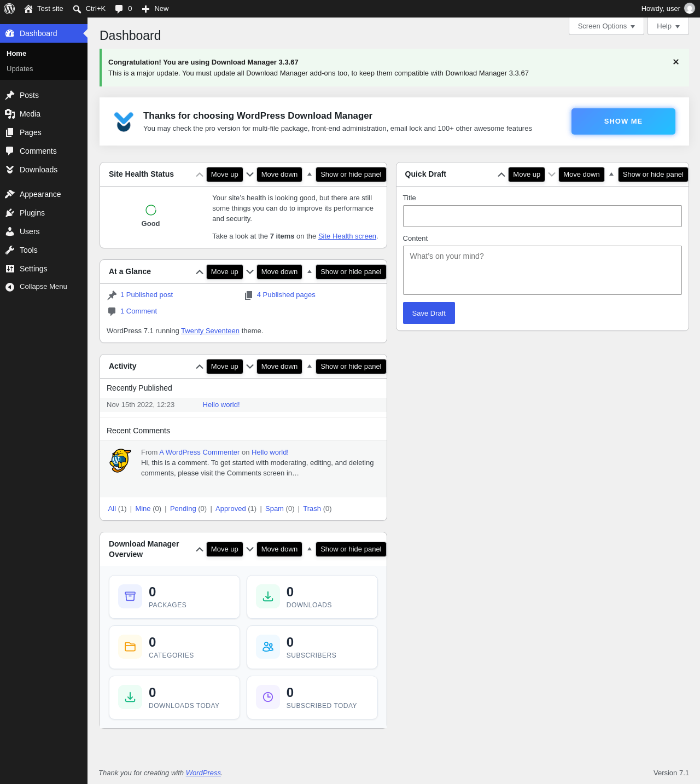Toggle the Quick Draft panel visibility
This screenshot has height=784, width=700.
coord(611,175)
